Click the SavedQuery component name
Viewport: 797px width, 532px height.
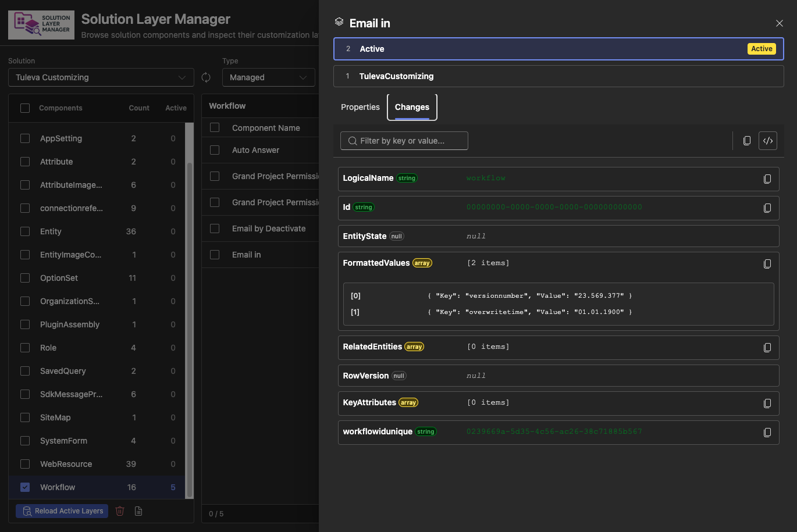coord(63,371)
